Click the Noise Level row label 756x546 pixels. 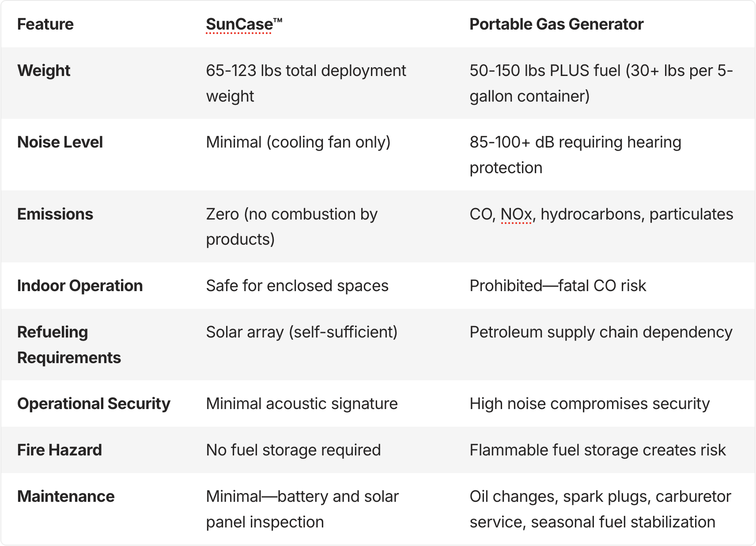point(60,142)
